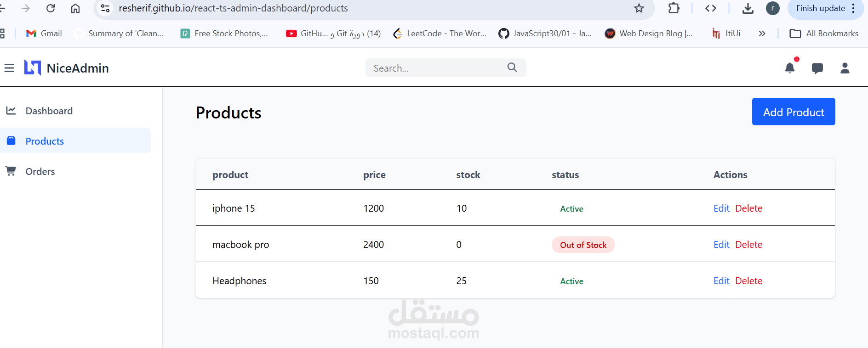The height and width of the screenshot is (348, 868).
Task: Open the browser extensions puzzle icon
Action: pyautogui.click(x=674, y=8)
